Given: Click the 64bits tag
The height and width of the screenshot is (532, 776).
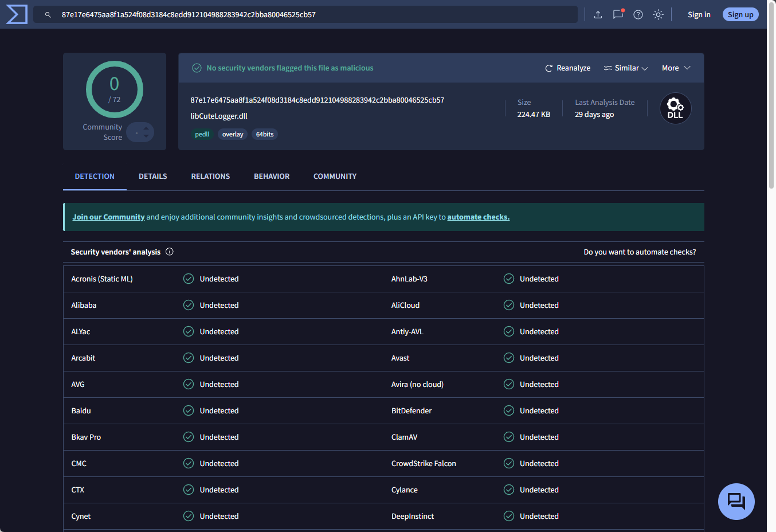Looking at the screenshot, I should 265,134.
